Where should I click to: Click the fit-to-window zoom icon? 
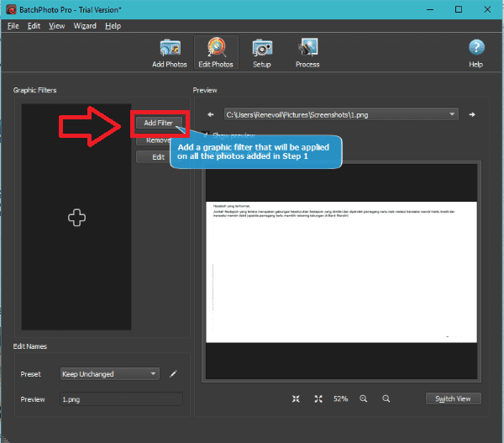[x=296, y=398]
